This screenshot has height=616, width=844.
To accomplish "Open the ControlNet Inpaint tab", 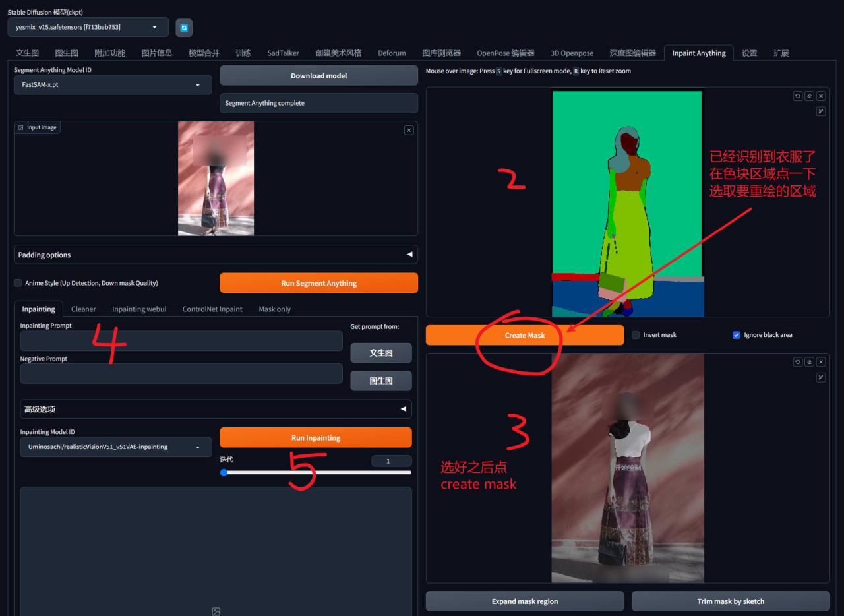I will point(212,309).
